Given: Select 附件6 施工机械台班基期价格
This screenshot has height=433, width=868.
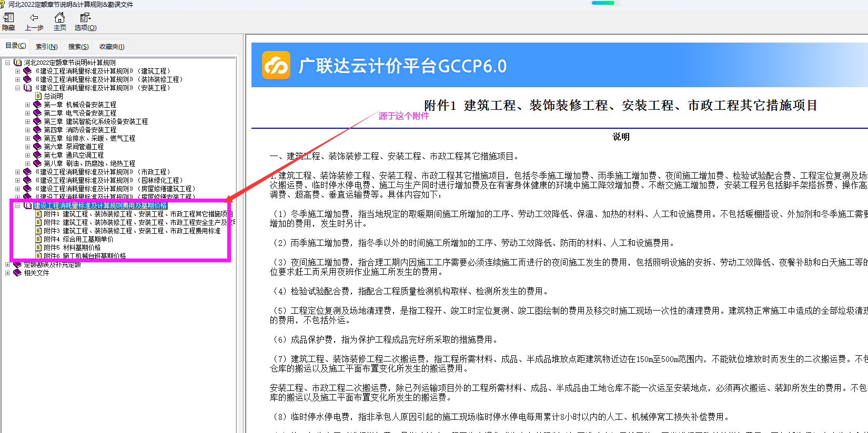Looking at the screenshot, I should click(85, 256).
